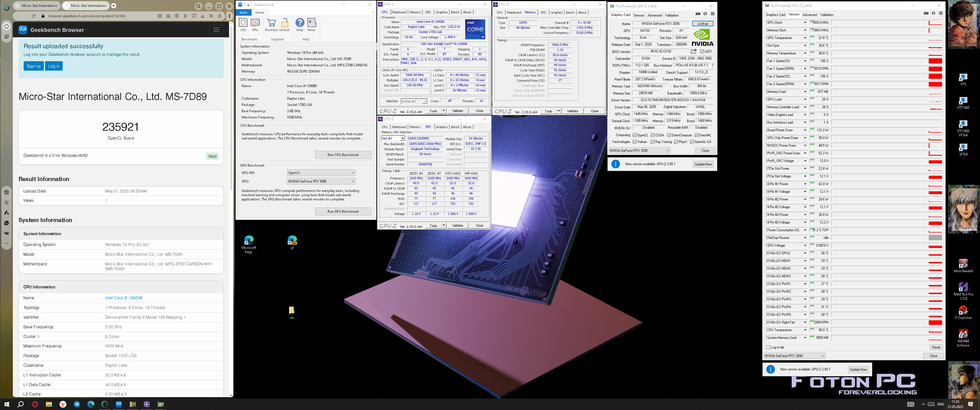This screenshot has height=410, width=980.
Task: Click the Lookup button in GPU-Z
Action: coord(702,24)
